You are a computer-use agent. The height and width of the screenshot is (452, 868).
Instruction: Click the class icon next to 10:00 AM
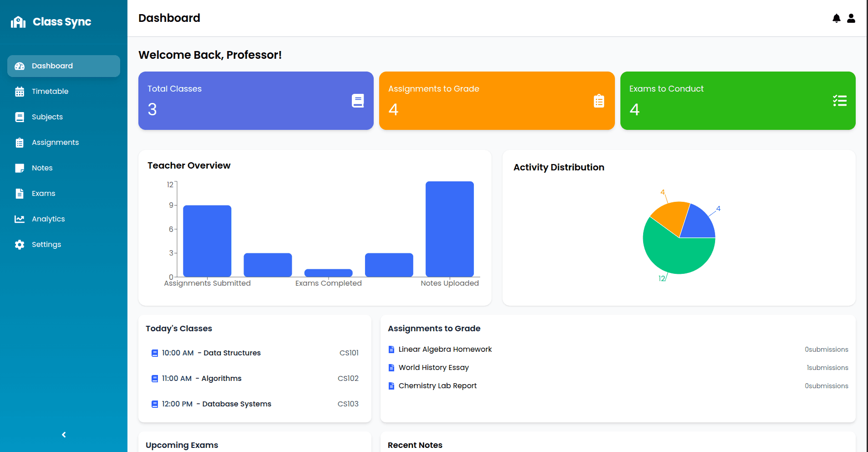[154, 353]
